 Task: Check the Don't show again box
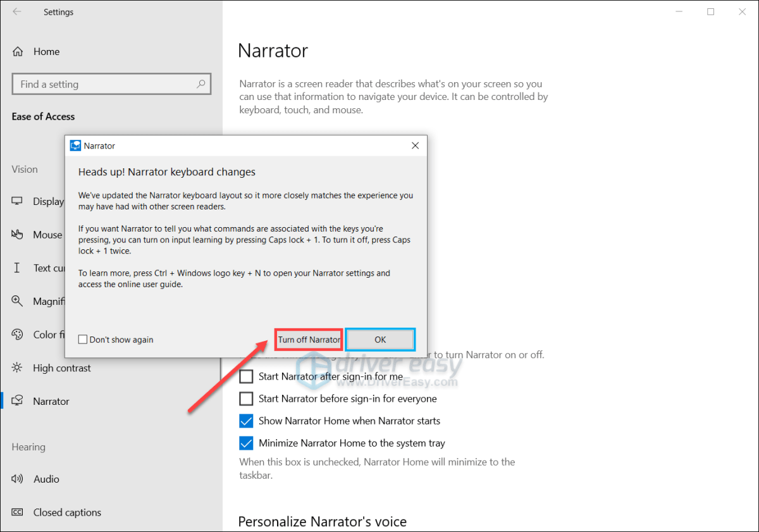coord(82,339)
